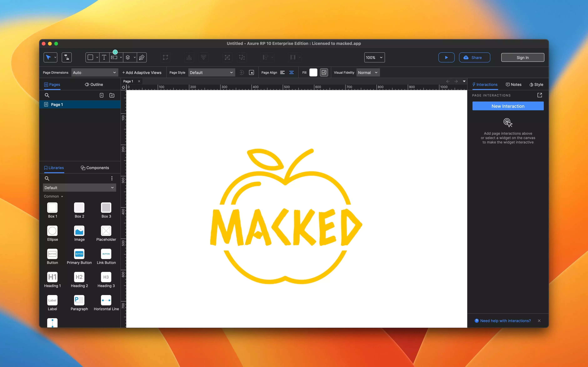The width and height of the screenshot is (588, 367).
Task: Click import page background image icon
Action: pos(324,73)
